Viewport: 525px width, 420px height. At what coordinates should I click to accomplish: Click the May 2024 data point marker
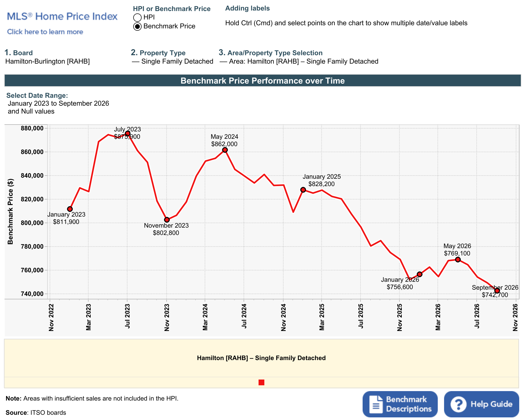click(225, 150)
